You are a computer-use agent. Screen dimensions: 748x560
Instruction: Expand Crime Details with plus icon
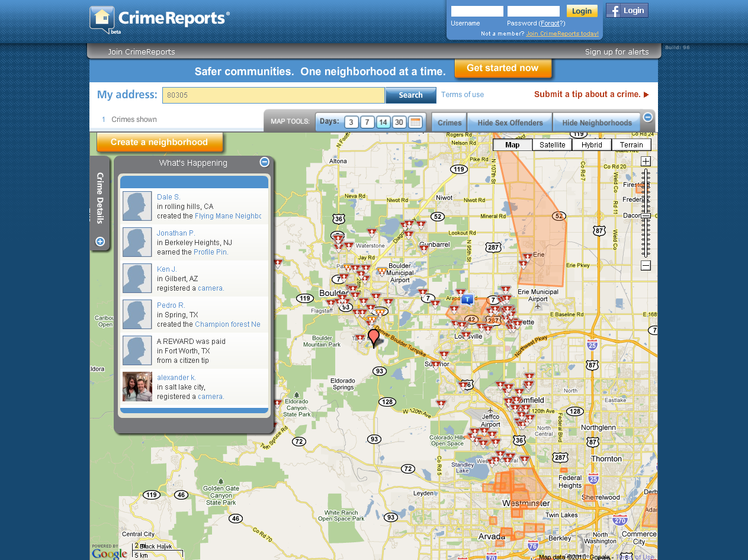[99, 241]
